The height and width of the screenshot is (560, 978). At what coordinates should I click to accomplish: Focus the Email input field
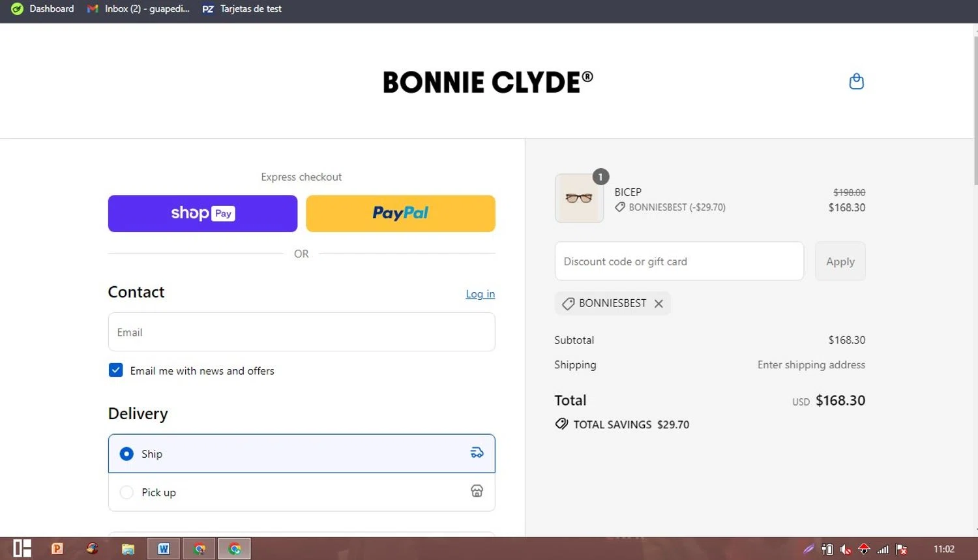(301, 332)
